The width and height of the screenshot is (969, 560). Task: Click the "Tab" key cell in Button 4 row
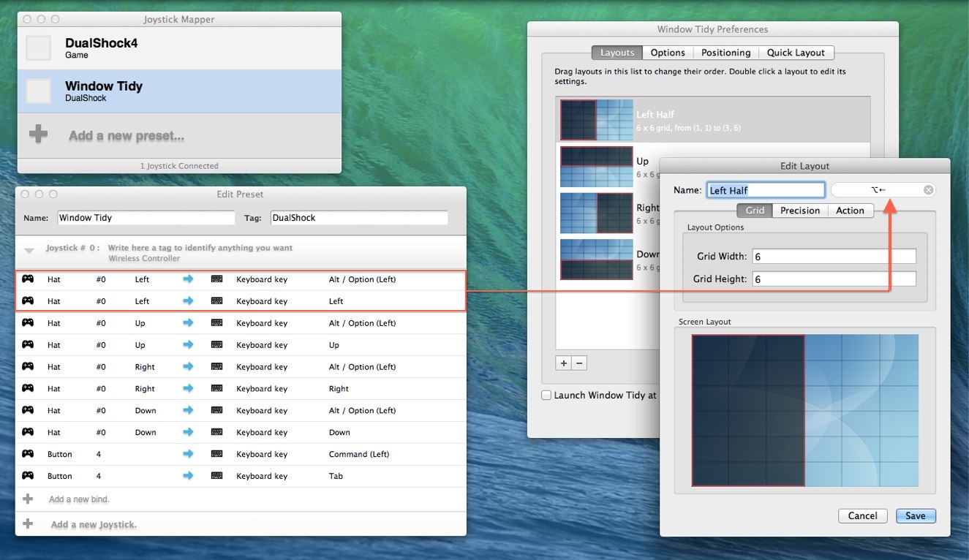(336, 476)
